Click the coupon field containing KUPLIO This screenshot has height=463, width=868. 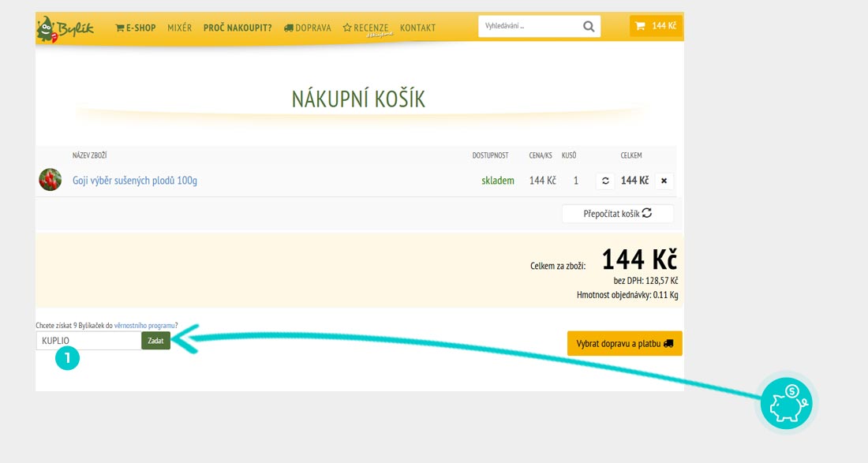[x=88, y=341]
